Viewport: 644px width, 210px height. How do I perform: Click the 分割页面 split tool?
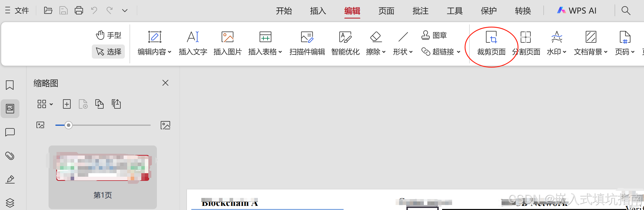(526, 44)
